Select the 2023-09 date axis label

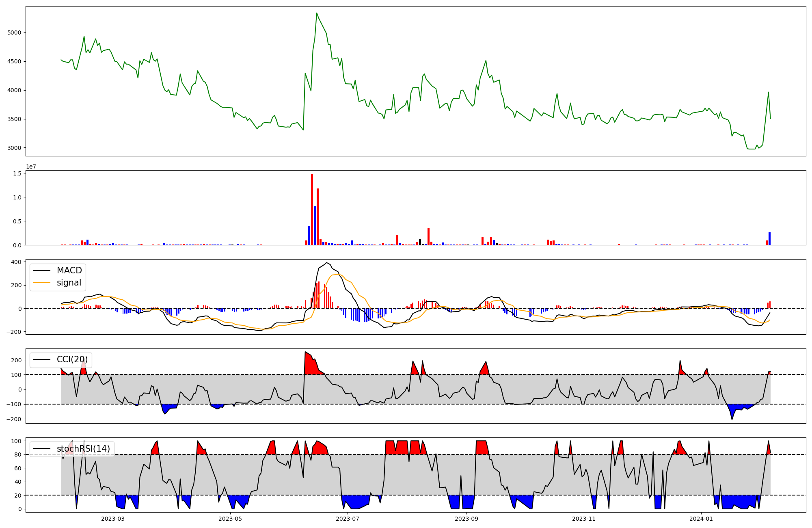[466, 519]
